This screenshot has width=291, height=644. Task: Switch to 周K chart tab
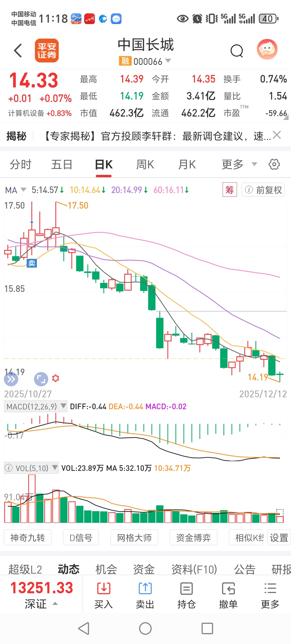pyautogui.click(x=145, y=164)
